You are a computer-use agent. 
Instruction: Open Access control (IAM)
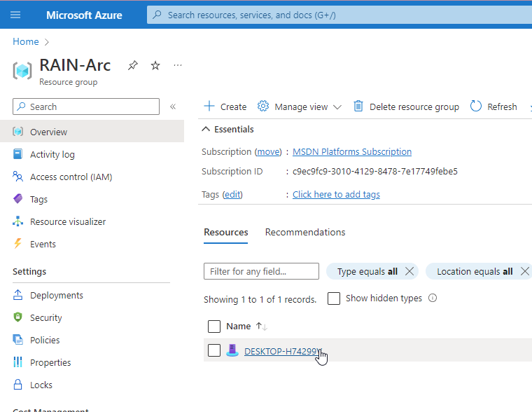click(71, 177)
